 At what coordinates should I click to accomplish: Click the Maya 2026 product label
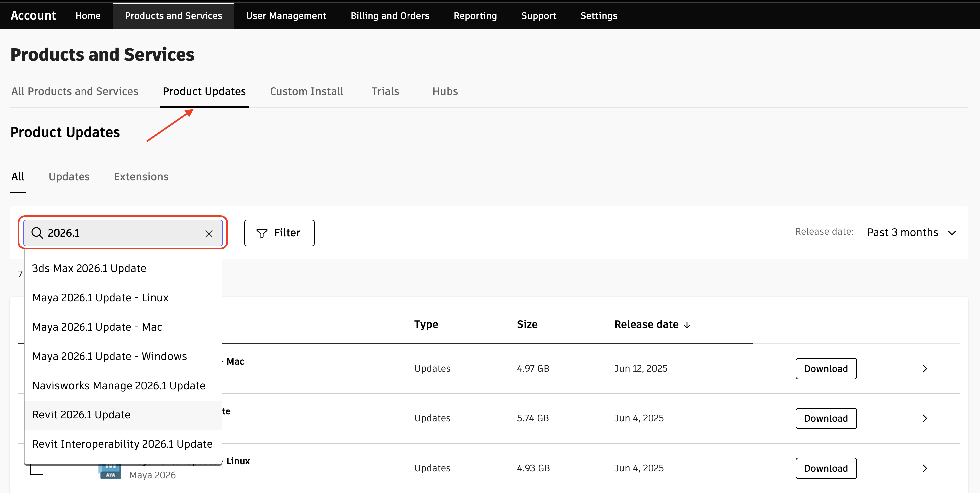pos(152,475)
